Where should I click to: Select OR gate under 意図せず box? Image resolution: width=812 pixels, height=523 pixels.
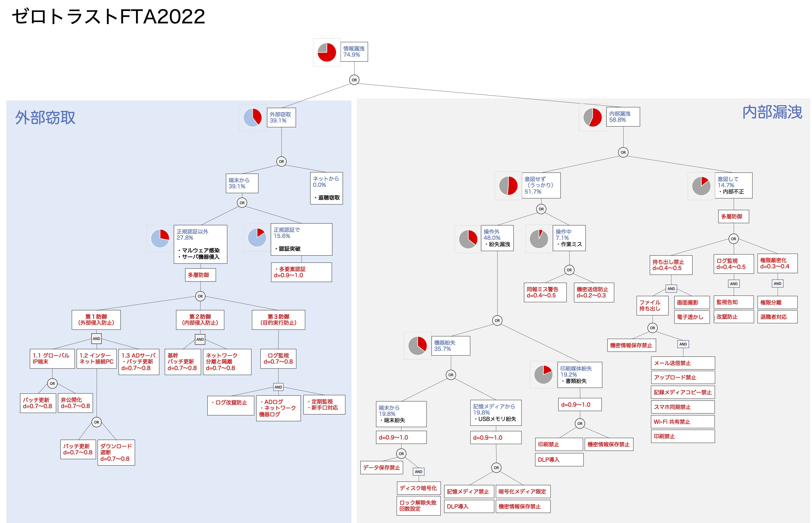[541, 209]
